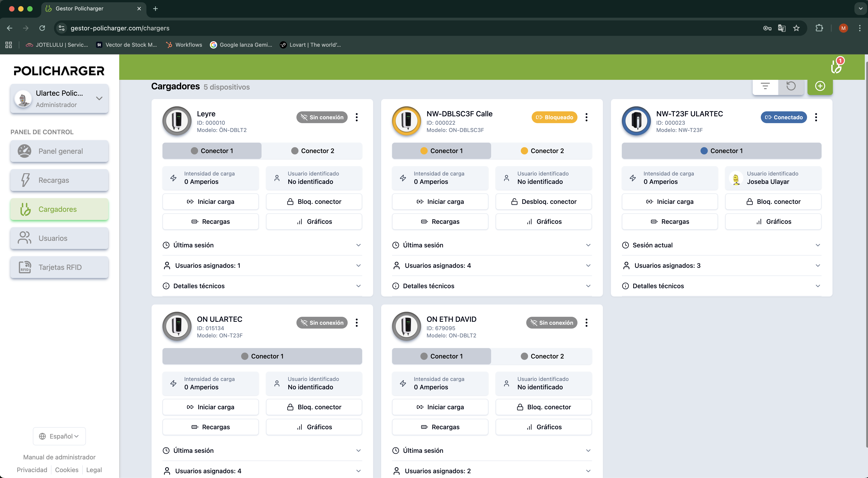Lock connector on ON ULARTEC charger

[314, 407]
